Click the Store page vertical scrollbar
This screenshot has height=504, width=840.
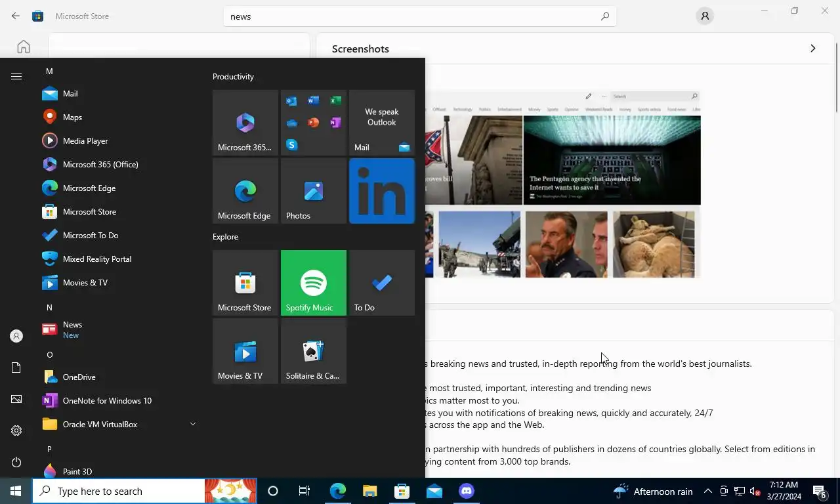click(x=836, y=77)
